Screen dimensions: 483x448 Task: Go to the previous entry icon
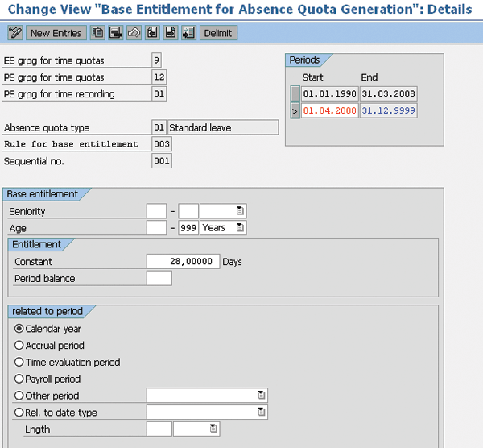pos(152,33)
